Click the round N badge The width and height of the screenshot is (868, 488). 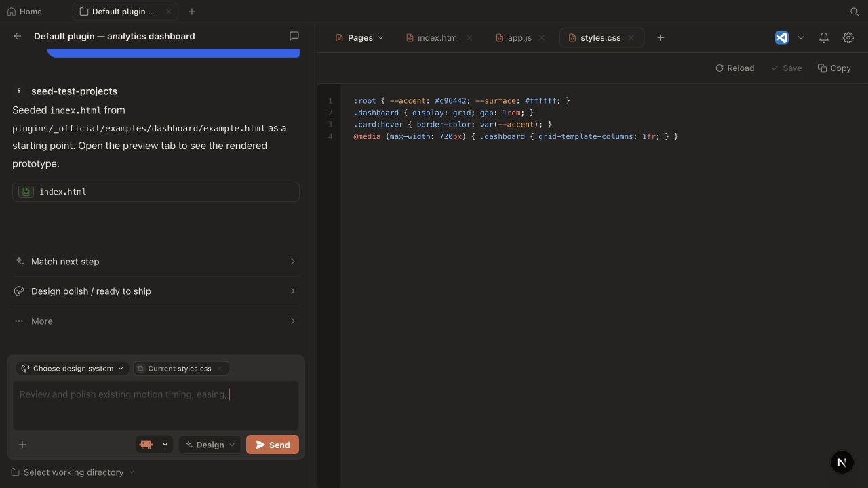pos(842,462)
